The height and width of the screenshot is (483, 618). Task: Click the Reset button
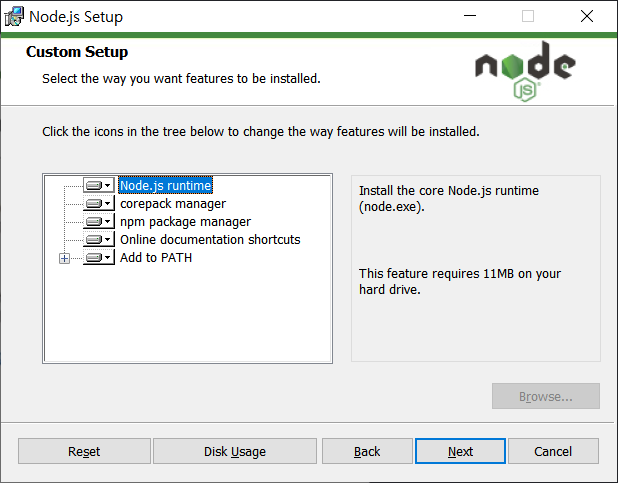click(x=84, y=451)
